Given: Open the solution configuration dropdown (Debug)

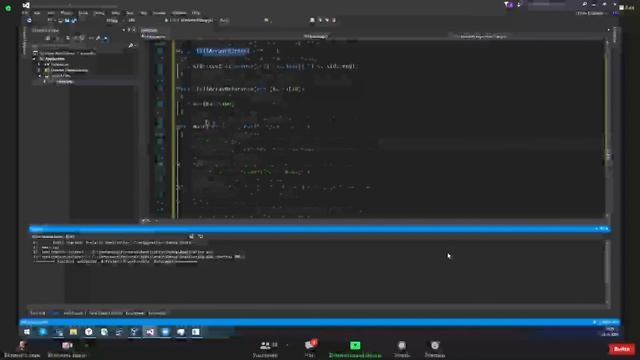Looking at the screenshot, I should pos(112,20).
